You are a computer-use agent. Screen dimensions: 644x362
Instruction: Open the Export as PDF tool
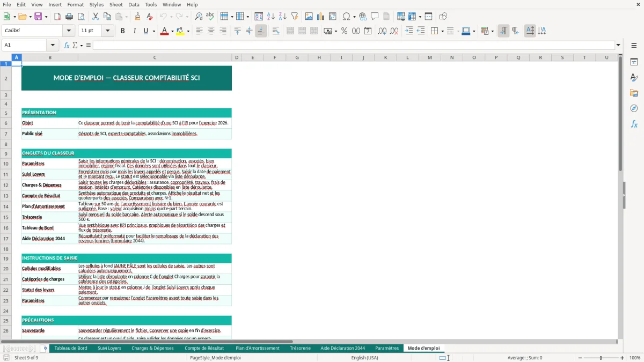[x=57, y=17]
